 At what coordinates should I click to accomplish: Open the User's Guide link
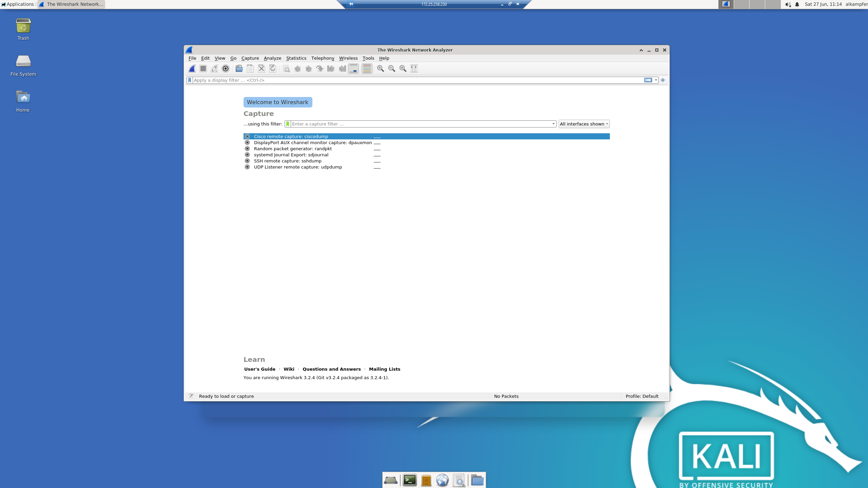pyautogui.click(x=260, y=369)
